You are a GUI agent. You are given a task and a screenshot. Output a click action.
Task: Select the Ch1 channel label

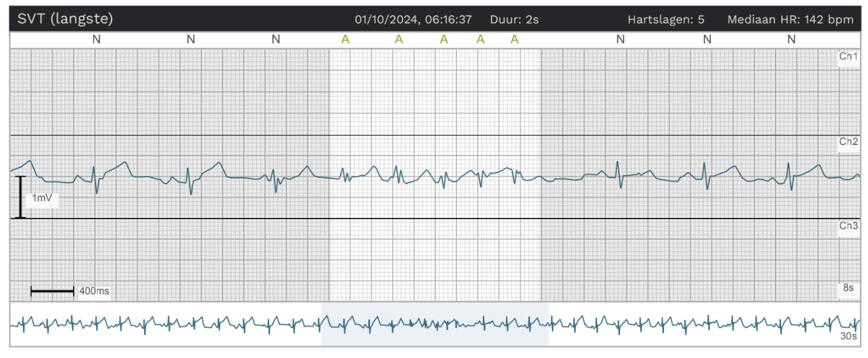(x=848, y=56)
